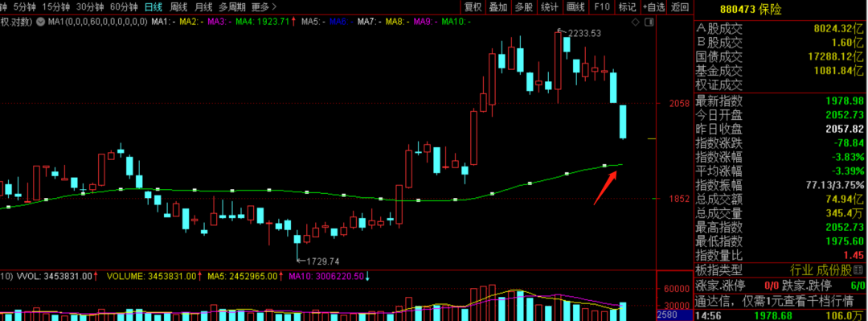Switch to the 日线 daily period tab

click(154, 7)
